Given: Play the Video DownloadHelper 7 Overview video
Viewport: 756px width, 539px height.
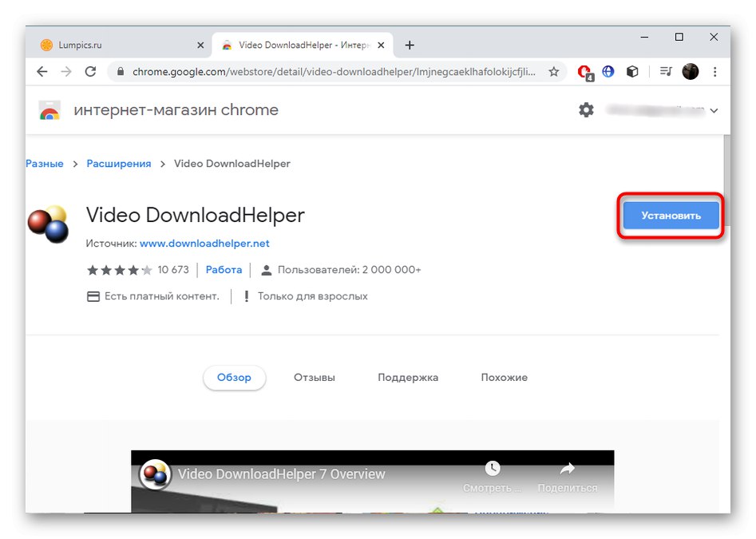Looking at the screenshot, I should coord(372,482).
